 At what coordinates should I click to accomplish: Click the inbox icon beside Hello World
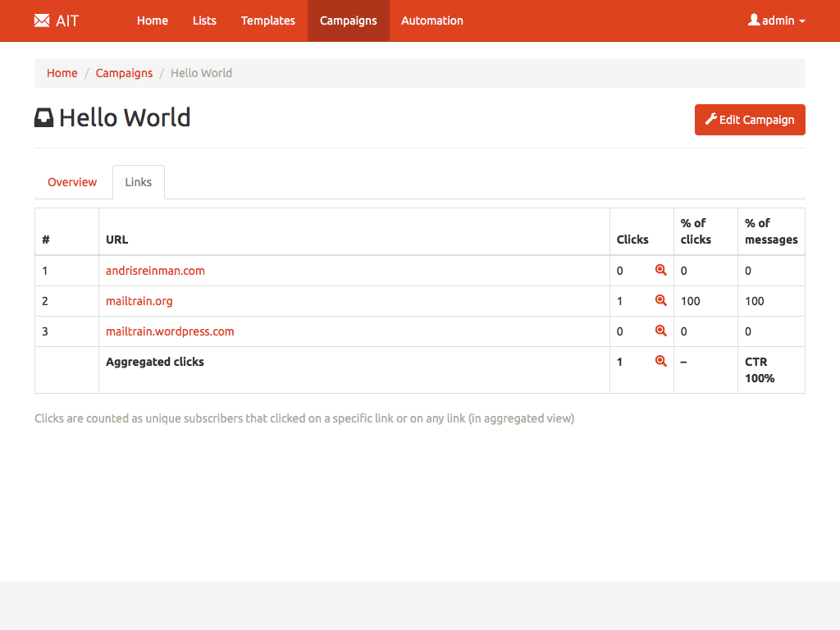(x=43, y=118)
